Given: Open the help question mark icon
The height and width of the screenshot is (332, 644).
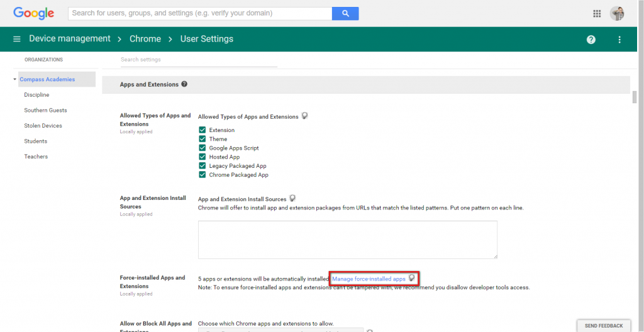Looking at the screenshot, I should [591, 40].
